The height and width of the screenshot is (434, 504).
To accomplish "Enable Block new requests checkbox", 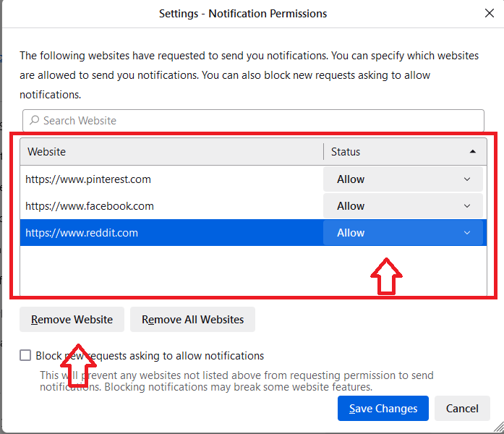I will pyautogui.click(x=25, y=356).
